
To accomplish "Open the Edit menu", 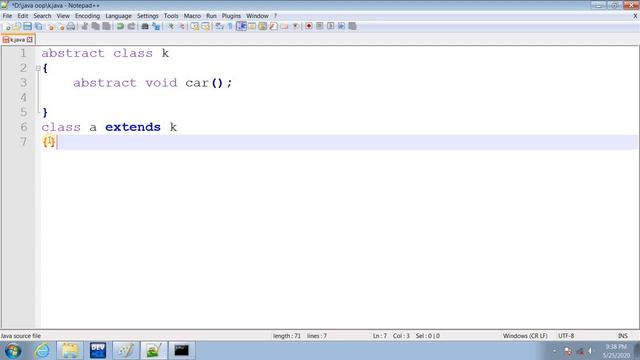I will point(23,16).
